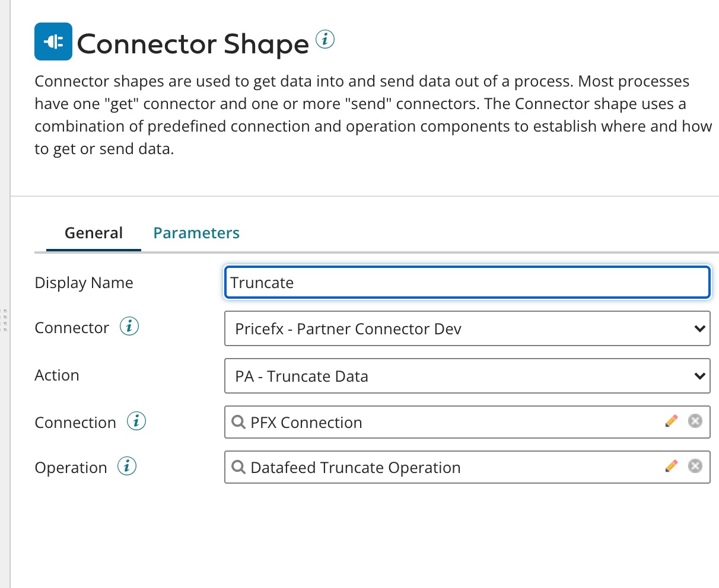Viewport: 719px width, 588px height.
Task: Click the magnifier icon in Datafeed Truncate Operation field
Action: pos(238,467)
